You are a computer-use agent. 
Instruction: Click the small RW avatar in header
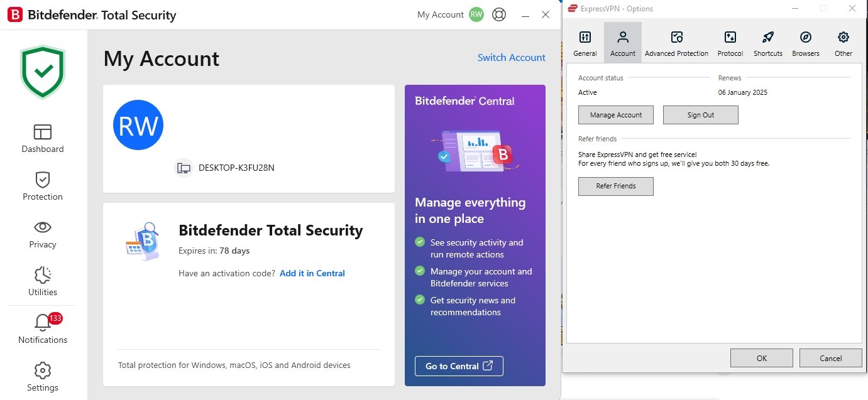[x=476, y=14]
